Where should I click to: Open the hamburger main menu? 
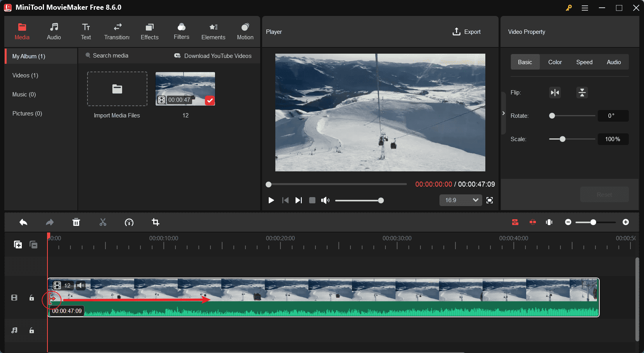coord(585,8)
